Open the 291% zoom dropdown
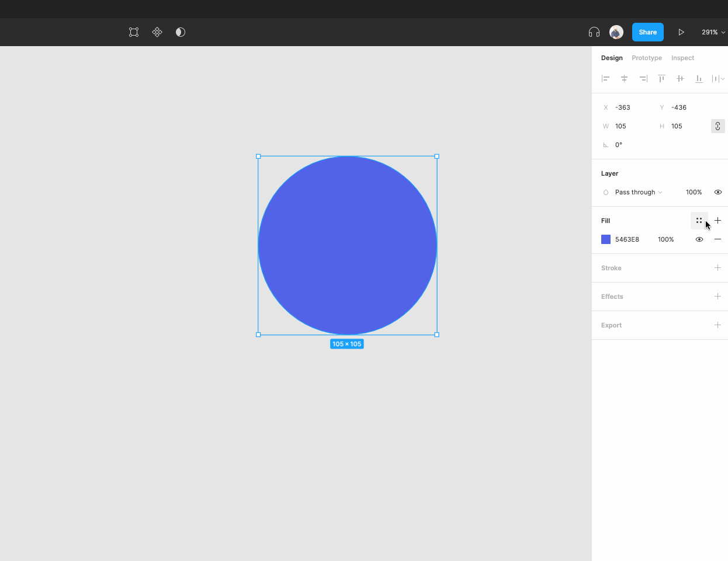This screenshot has width=728, height=561. (x=713, y=32)
